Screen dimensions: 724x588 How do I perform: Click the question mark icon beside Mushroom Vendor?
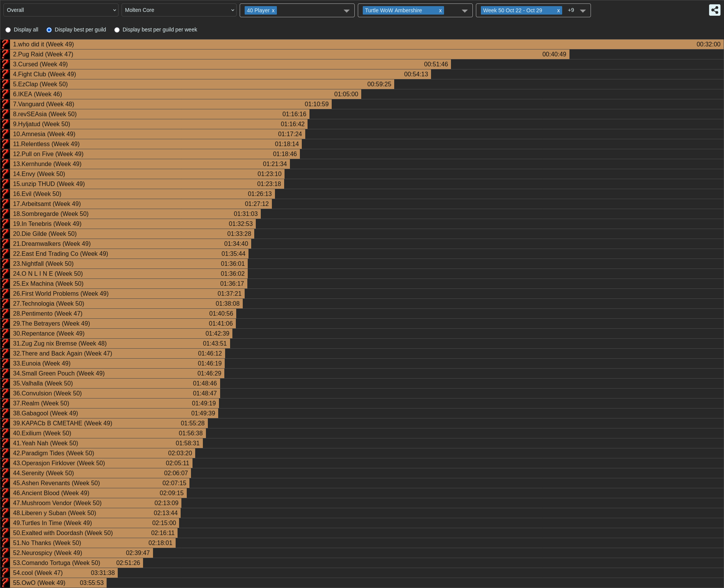[5, 503]
